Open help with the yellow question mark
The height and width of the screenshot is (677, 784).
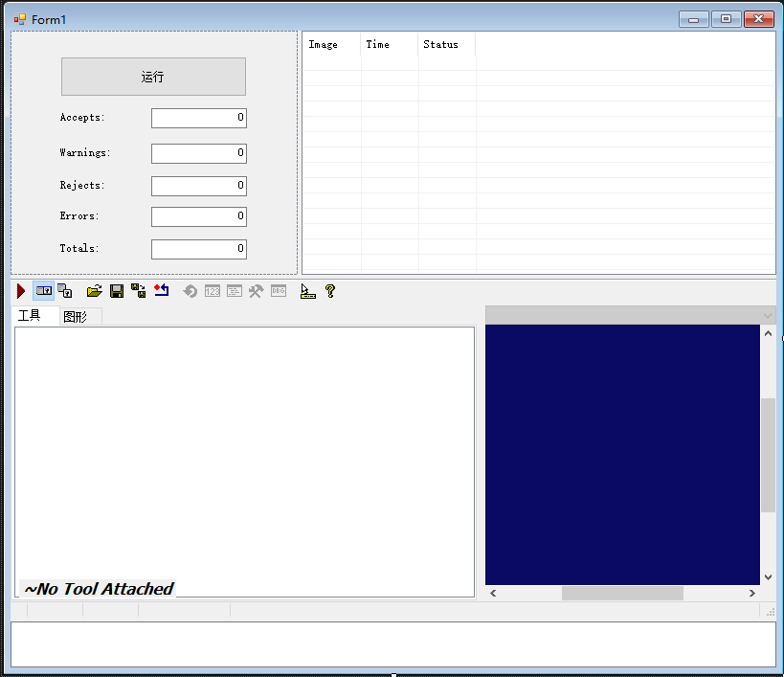click(330, 291)
